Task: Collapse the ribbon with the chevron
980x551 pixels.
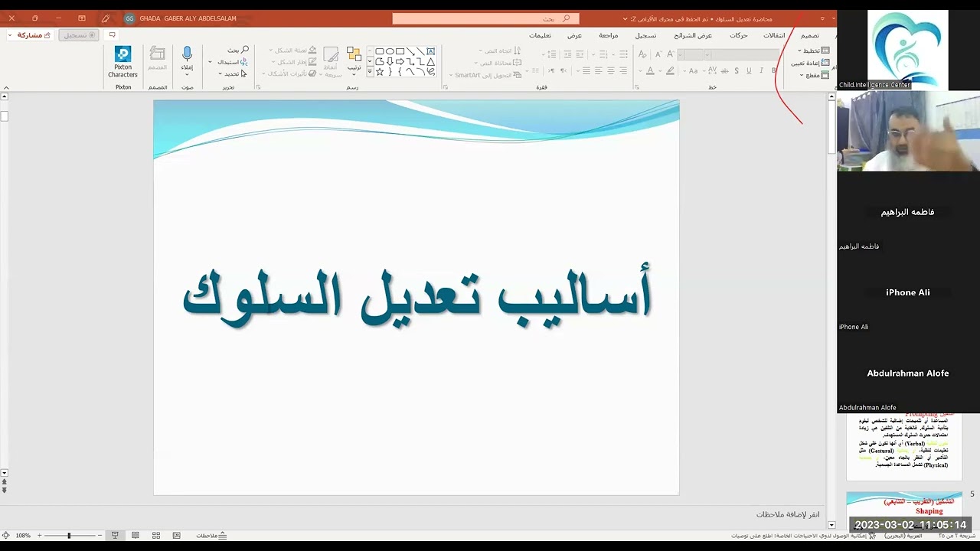Action: 6,87
